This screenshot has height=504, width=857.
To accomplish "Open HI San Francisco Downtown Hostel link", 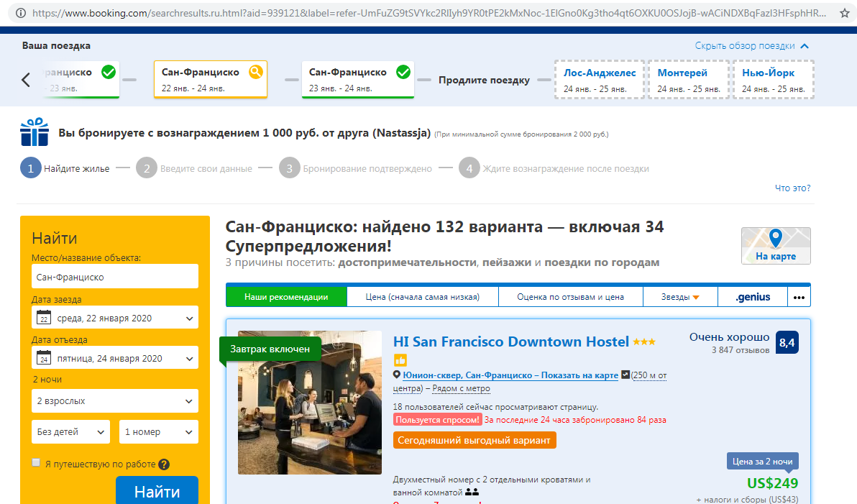I will click(x=511, y=342).
